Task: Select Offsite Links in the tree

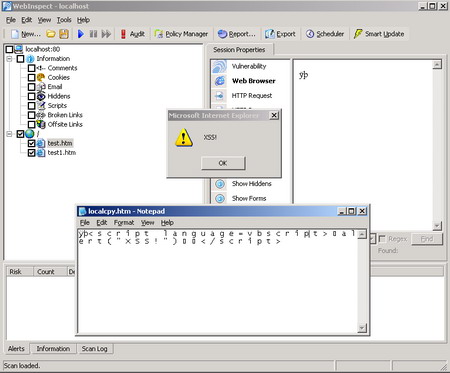Action: (x=65, y=124)
